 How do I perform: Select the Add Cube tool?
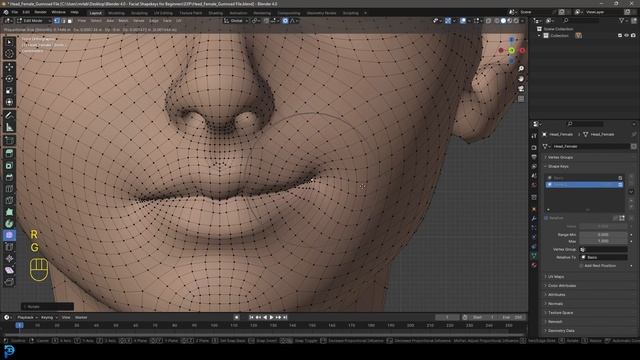tap(9, 141)
